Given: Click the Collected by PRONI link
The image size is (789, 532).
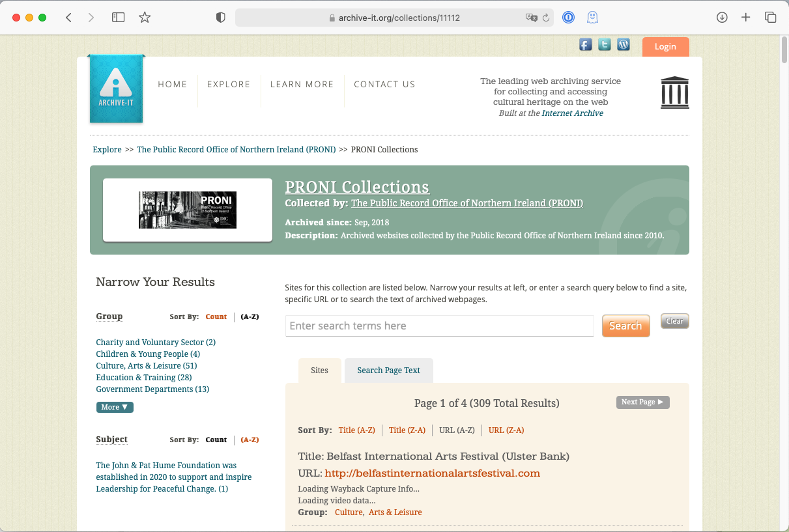Looking at the screenshot, I should coord(467,203).
